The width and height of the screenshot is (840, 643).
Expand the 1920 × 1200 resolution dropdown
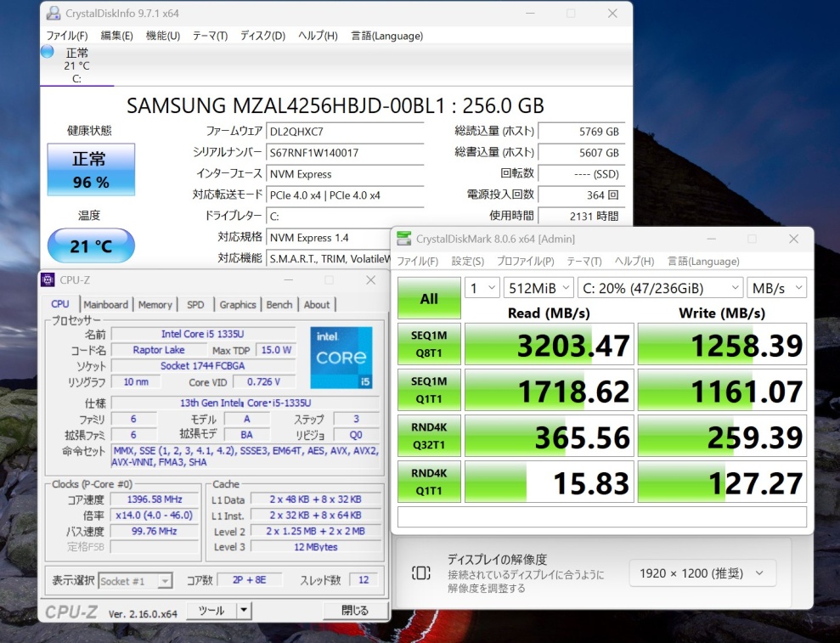tap(702, 572)
